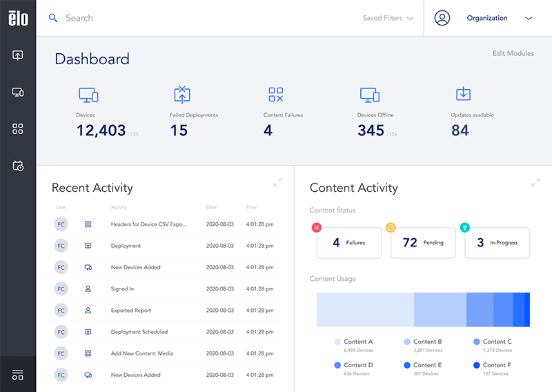This screenshot has width=552, height=392.
Task: Click the 4 Failures status card
Action: [x=348, y=243]
